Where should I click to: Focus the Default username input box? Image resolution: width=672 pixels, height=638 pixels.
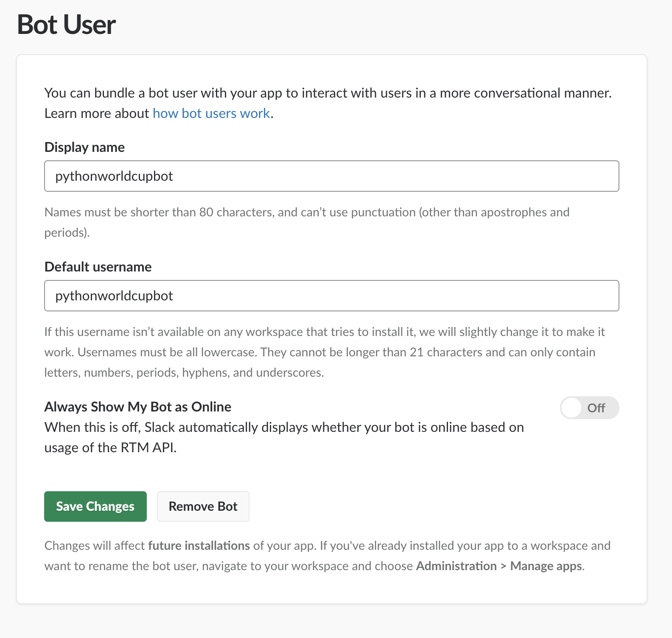coord(332,296)
